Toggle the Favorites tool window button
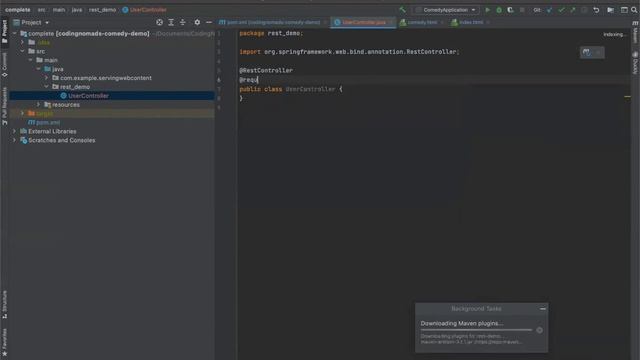Screen dimensions: 640x360 click(4, 342)
